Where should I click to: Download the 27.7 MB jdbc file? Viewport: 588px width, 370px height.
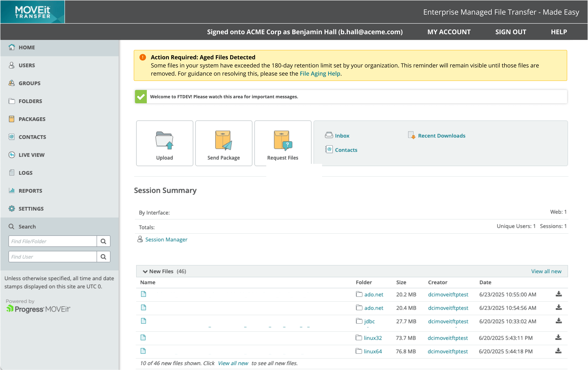558,321
